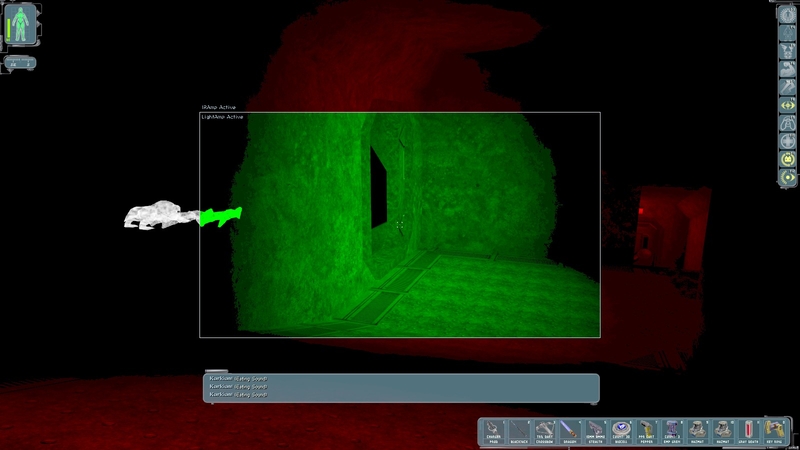Viewport: 800px width, 450px height.
Task: Select the Hazmat suit in slot ten
Action: coord(722,432)
